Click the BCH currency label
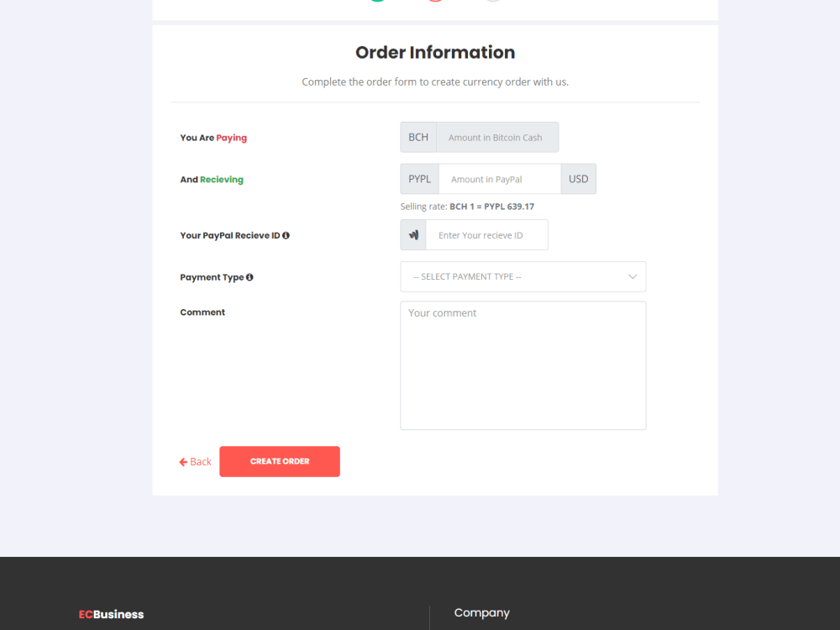The height and width of the screenshot is (630, 840). coord(418,137)
